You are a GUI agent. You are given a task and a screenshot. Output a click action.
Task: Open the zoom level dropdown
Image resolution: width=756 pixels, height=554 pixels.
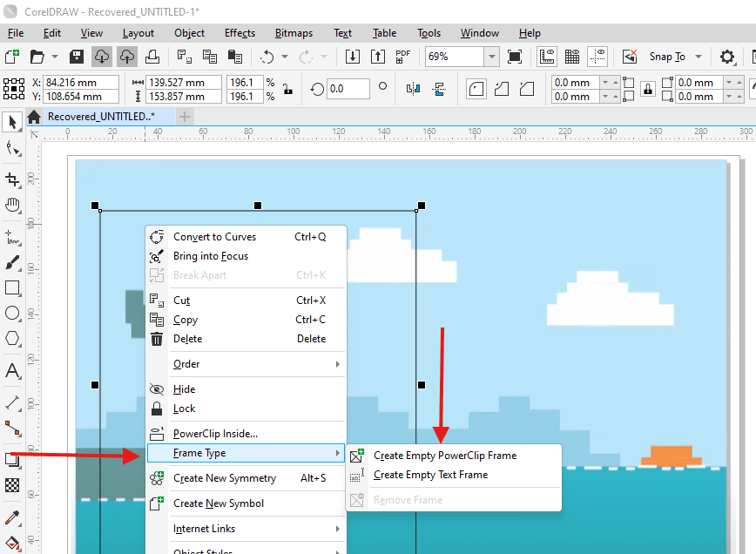click(492, 57)
